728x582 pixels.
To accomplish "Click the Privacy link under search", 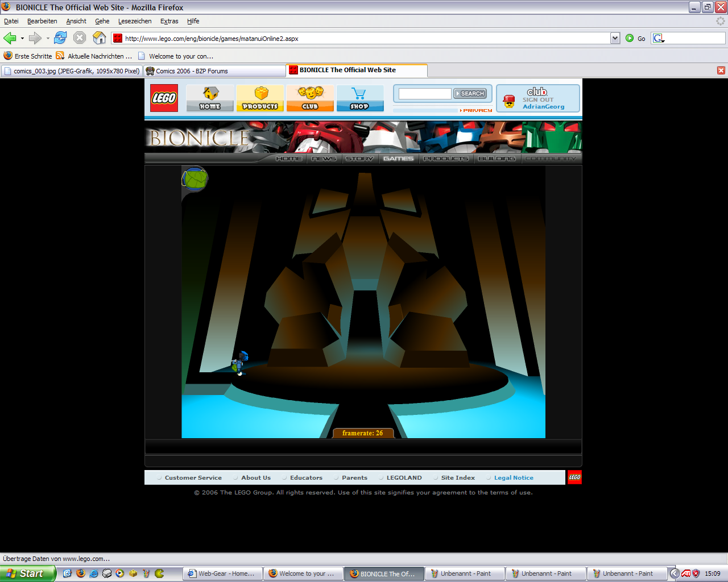I will click(477, 110).
